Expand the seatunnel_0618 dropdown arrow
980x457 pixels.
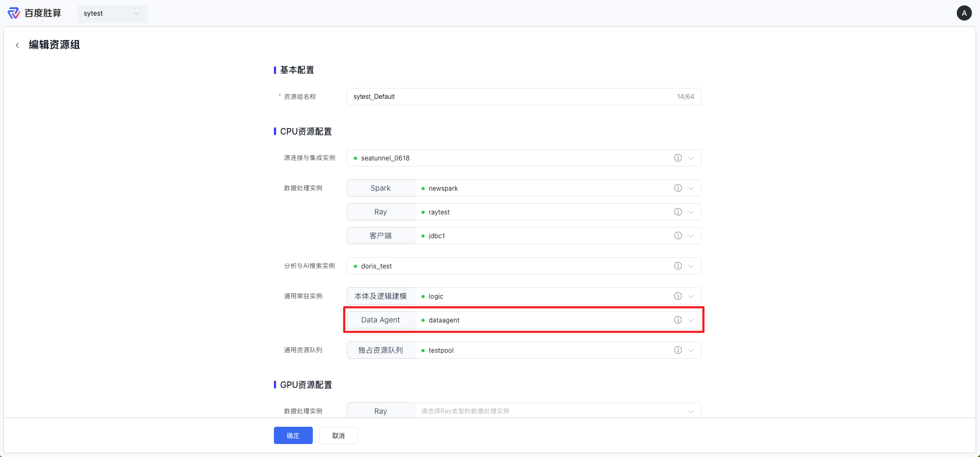tap(691, 158)
